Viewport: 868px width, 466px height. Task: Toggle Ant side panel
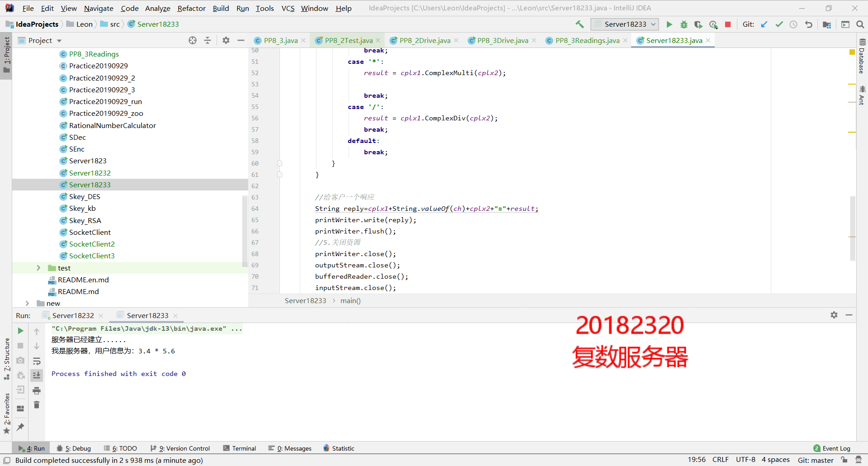point(862,95)
